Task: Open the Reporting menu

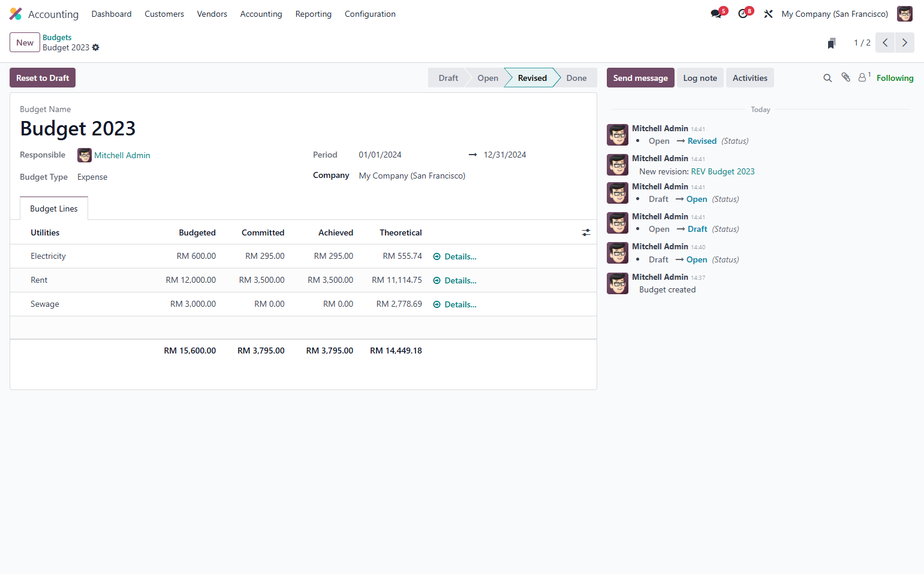Action: [313, 14]
